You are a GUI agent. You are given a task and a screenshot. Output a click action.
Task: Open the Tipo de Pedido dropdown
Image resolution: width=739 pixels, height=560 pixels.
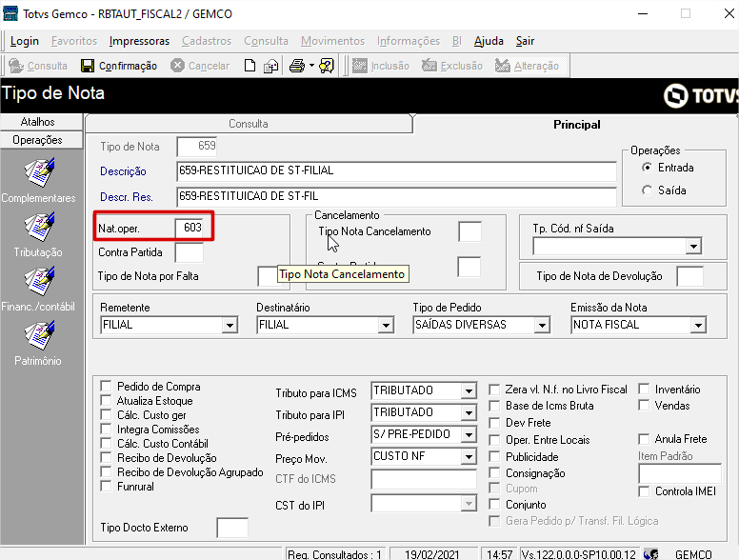[x=542, y=325]
